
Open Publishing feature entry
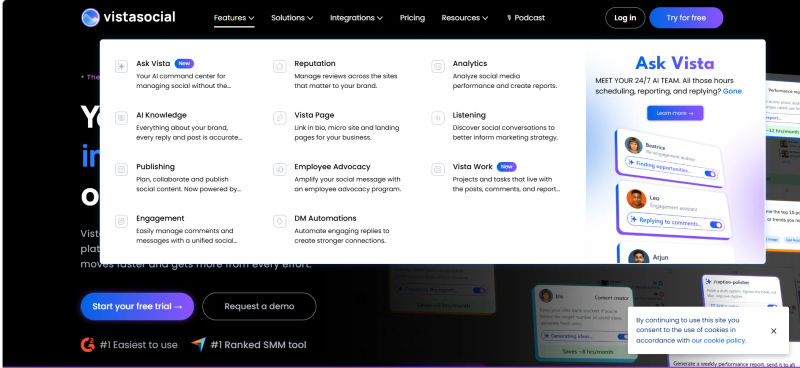(x=179, y=178)
